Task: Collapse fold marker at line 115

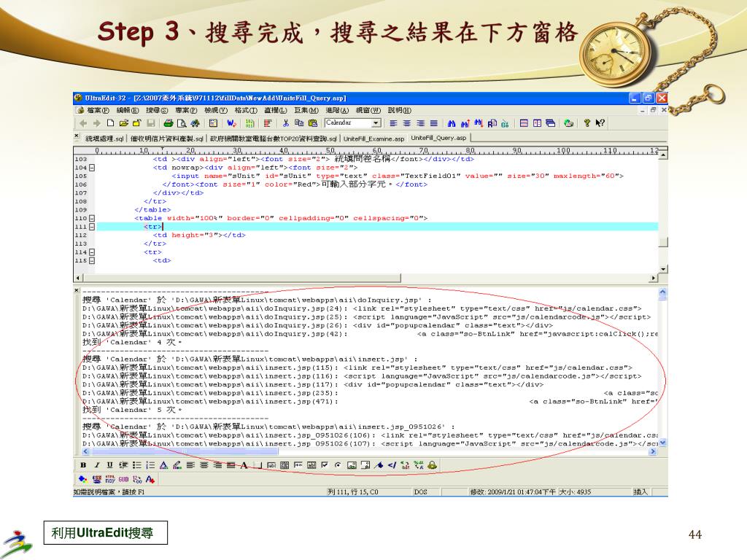Action: [x=92, y=260]
